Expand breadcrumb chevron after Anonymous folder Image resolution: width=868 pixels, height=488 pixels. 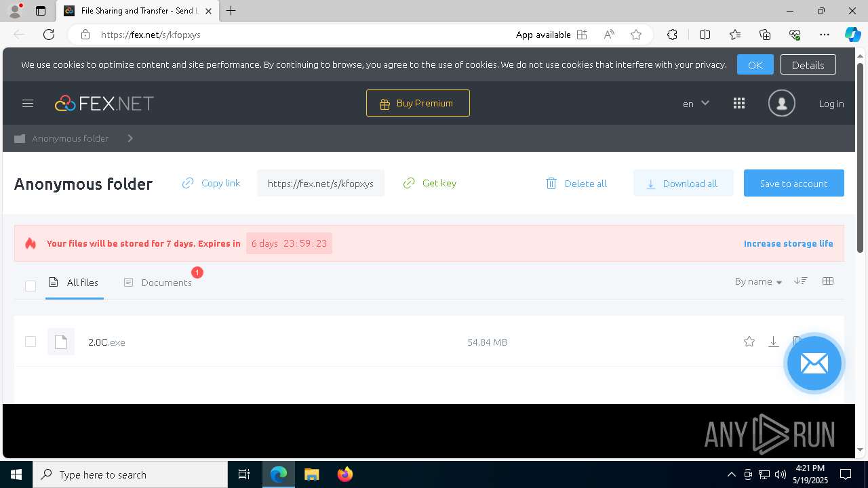tap(130, 138)
